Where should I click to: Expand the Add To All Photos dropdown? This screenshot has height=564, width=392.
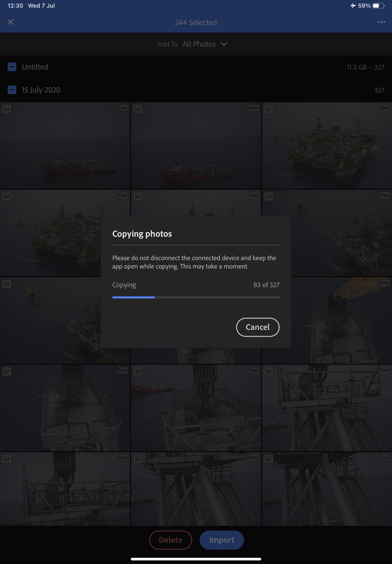pyautogui.click(x=192, y=44)
